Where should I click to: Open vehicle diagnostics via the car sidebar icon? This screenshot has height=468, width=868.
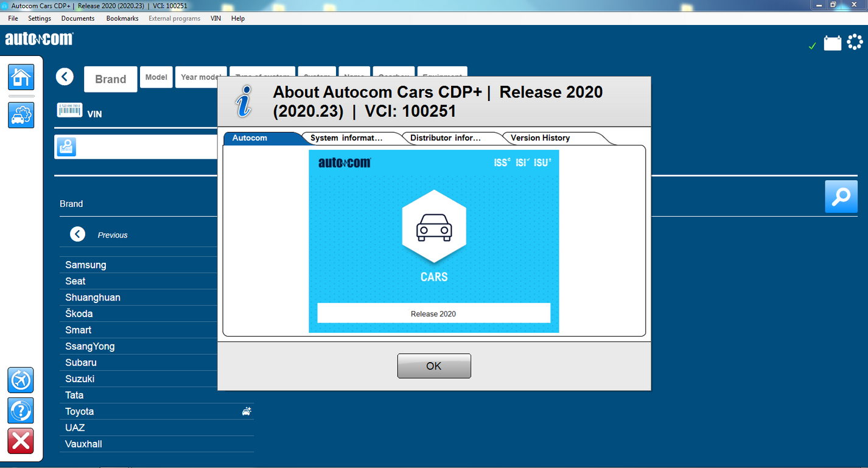[21, 115]
